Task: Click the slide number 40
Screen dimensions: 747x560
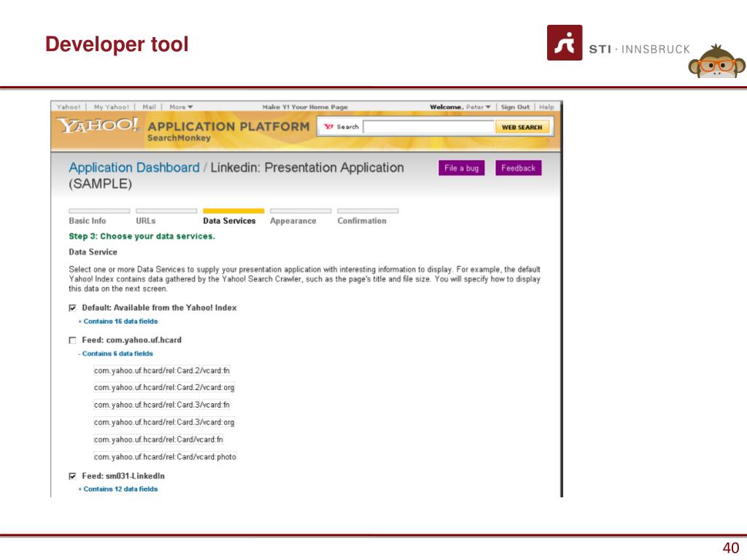Action: [x=731, y=548]
